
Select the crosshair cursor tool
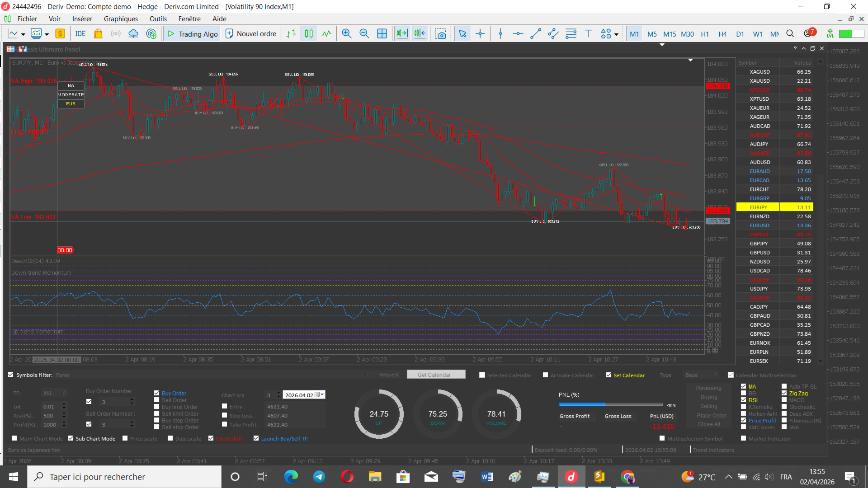(480, 34)
